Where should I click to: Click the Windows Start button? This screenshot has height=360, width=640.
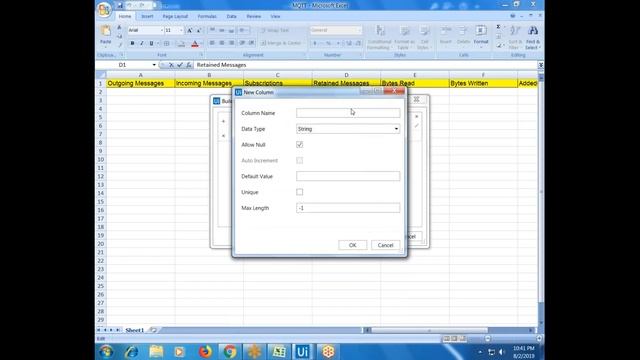107,351
